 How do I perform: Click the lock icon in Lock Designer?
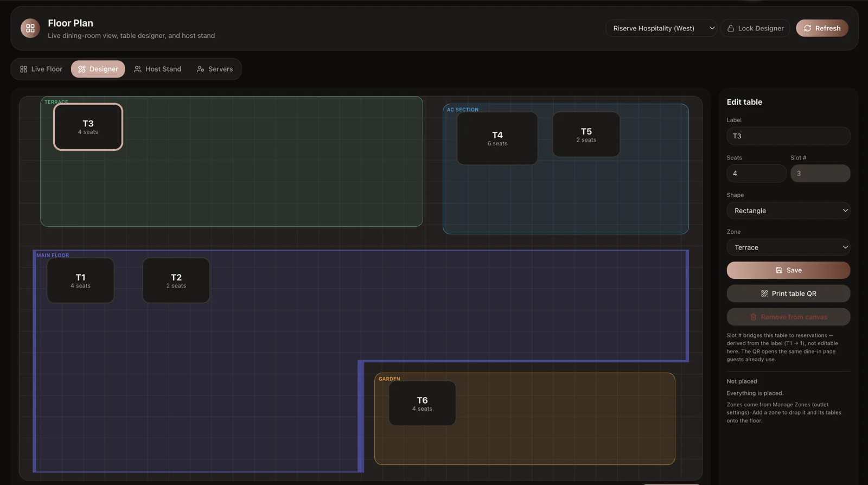point(731,28)
